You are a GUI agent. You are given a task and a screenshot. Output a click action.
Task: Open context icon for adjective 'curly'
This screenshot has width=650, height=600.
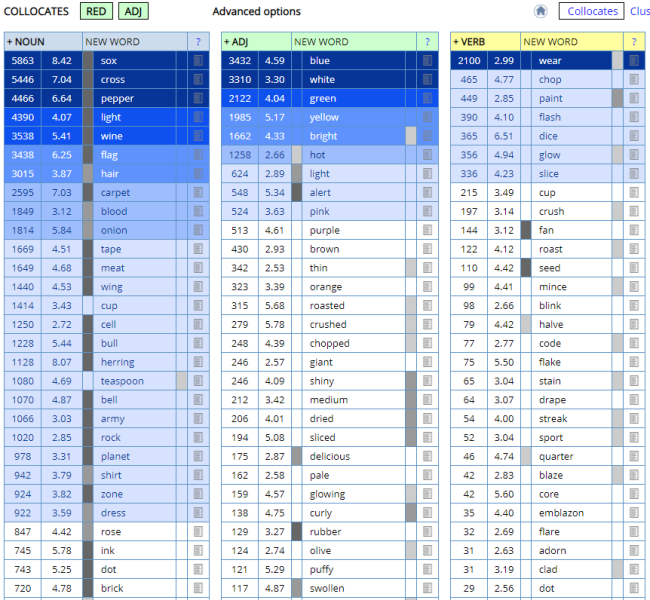click(x=427, y=513)
